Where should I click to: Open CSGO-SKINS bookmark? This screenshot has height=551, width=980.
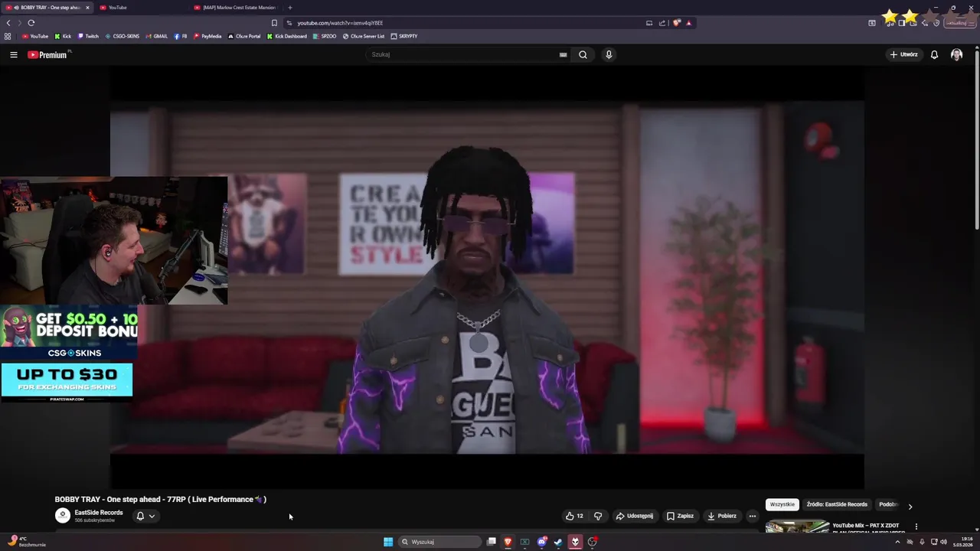tap(122, 36)
